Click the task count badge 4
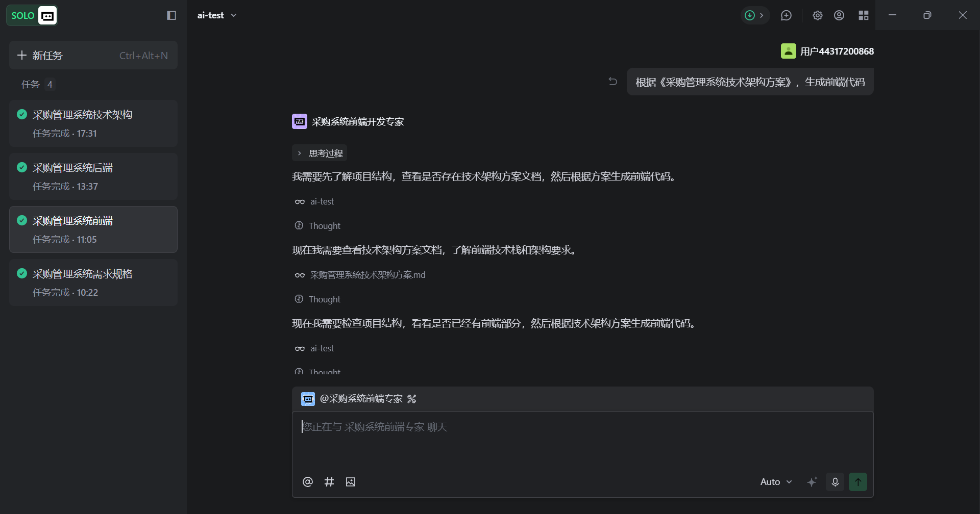 point(50,84)
